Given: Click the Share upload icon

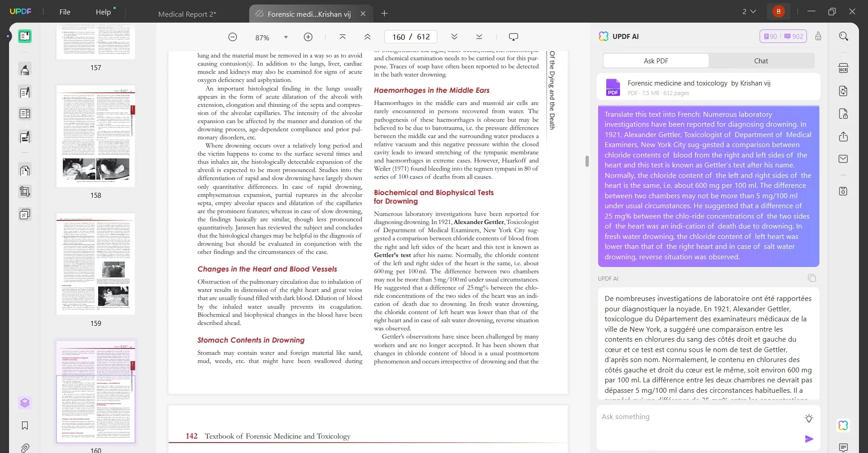Looking at the screenshot, I should [844, 137].
